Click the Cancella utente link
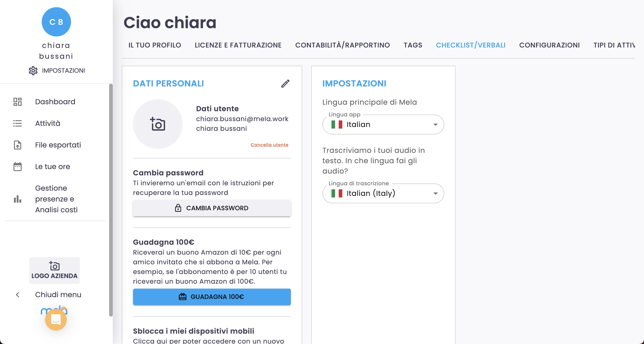 point(269,145)
